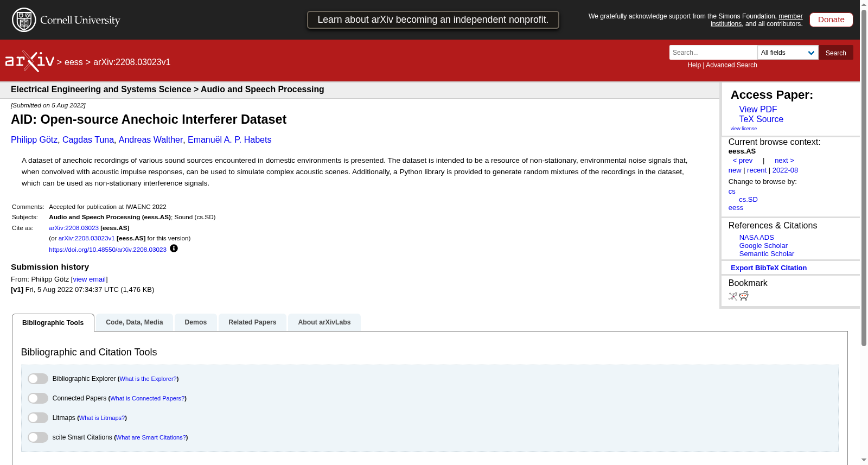The image size is (868, 465).
Task: Enable the Connected Papers toggle
Action: pyautogui.click(x=38, y=398)
